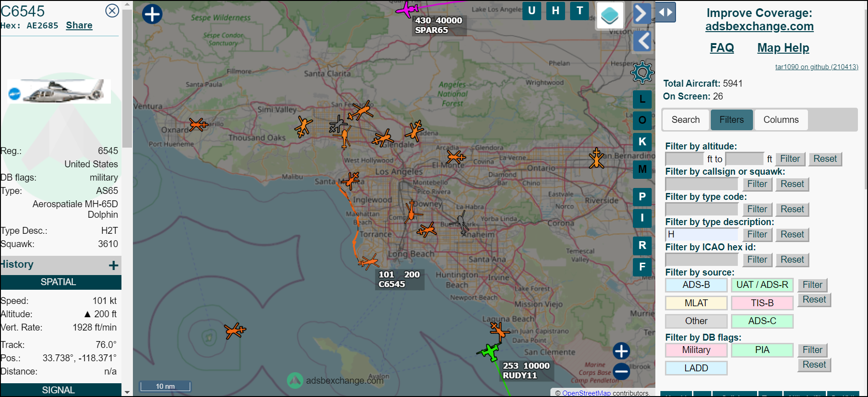Click the F map option button
Viewport: 868px width, 397px height.
click(643, 267)
